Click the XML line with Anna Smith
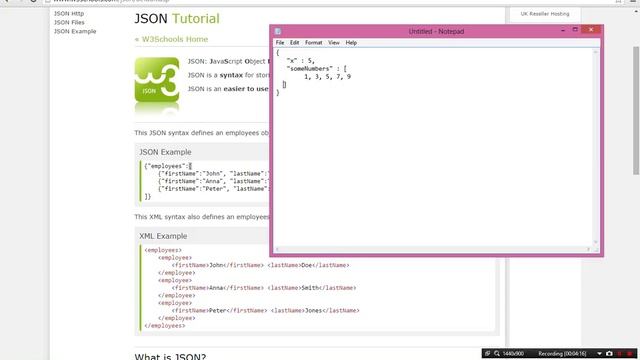640x360 pixels. pos(264,288)
